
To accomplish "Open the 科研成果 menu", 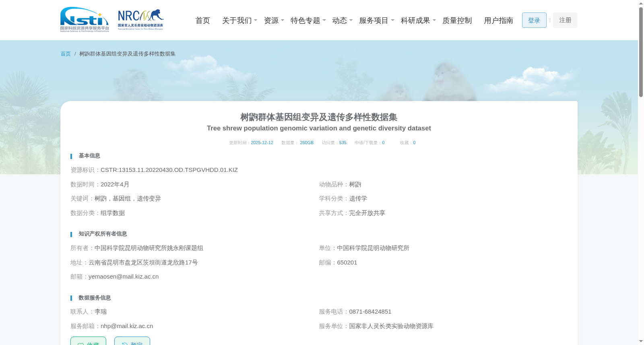I will (x=415, y=21).
